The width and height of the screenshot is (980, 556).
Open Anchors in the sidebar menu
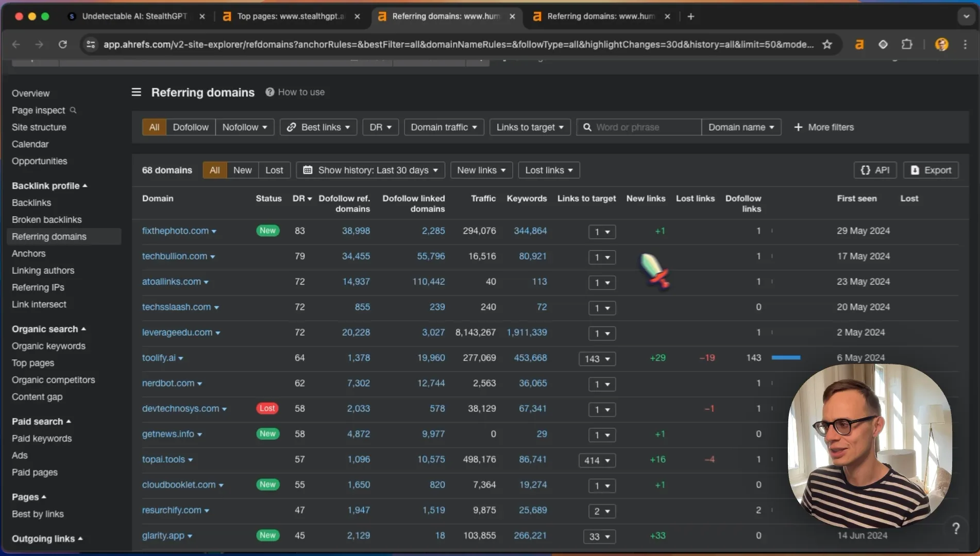coord(29,254)
